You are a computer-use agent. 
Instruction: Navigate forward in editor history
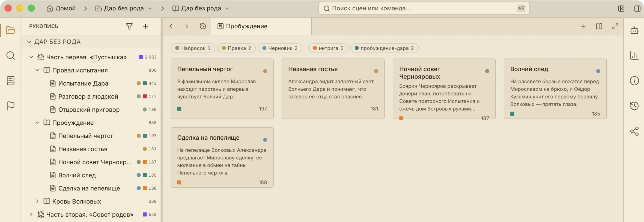click(x=187, y=26)
